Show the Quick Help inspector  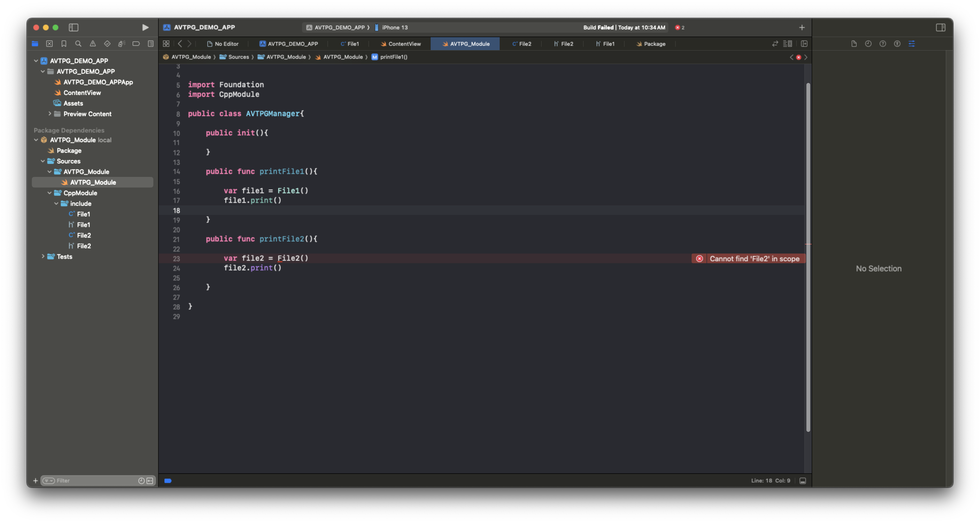click(883, 44)
